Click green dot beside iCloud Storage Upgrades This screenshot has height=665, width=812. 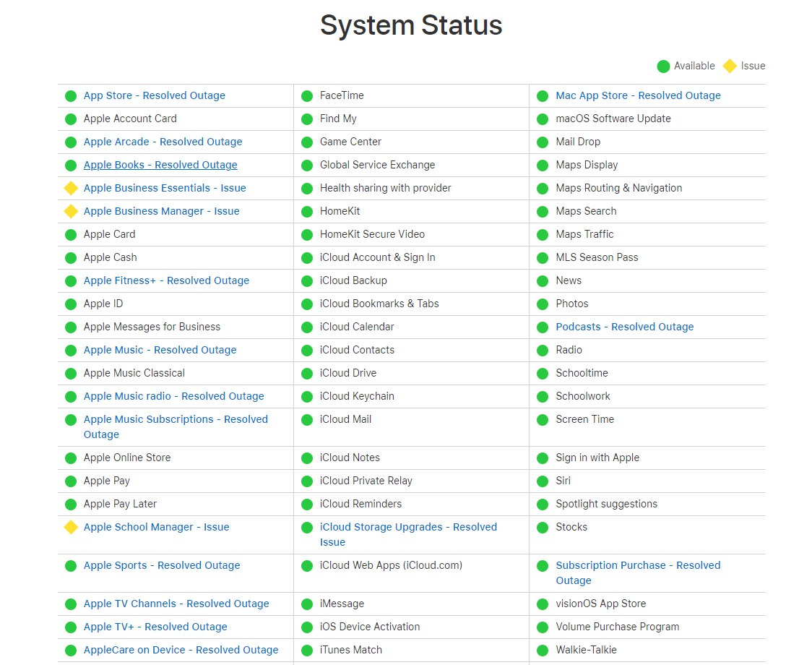coord(307,527)
